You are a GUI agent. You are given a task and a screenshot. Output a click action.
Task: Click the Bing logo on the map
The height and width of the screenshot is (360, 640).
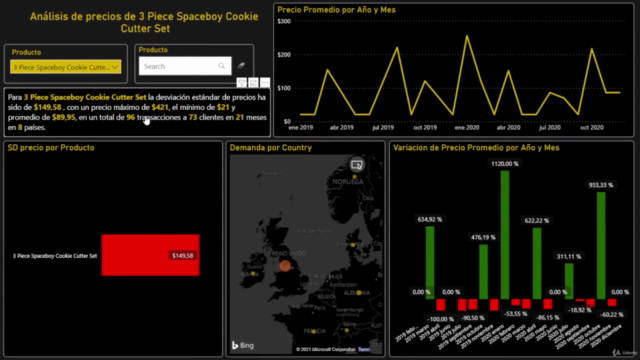[x=243, y=345]
